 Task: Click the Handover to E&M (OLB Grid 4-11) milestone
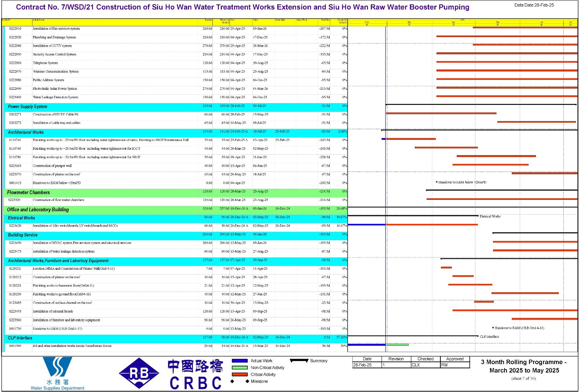coord(493,328)
